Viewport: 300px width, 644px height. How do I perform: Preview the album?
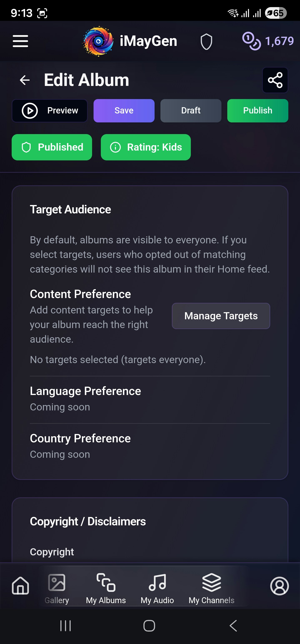pyautogui.click(x=50, y=111)
